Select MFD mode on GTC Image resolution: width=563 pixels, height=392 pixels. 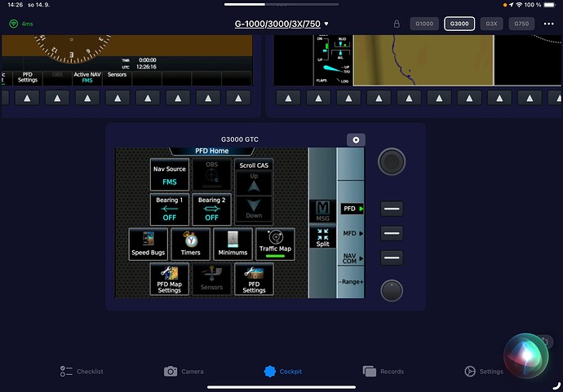point(352,233)
